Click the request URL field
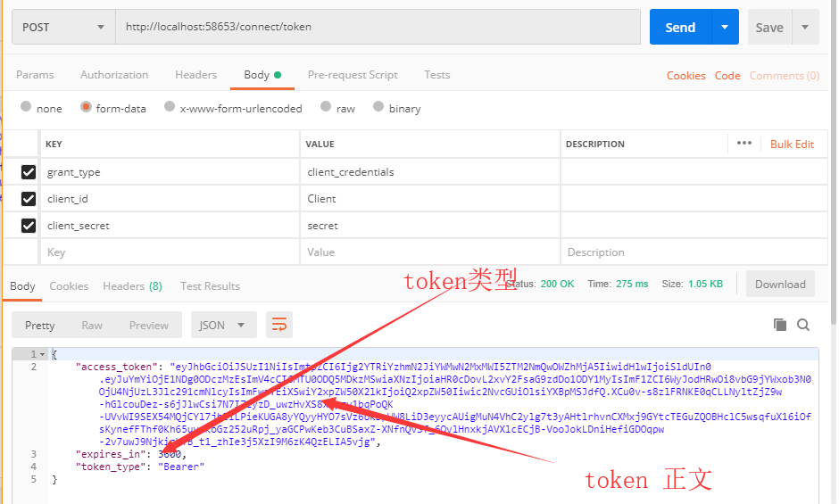Screen dimensions: 839x504 click(x=378, y=27)
